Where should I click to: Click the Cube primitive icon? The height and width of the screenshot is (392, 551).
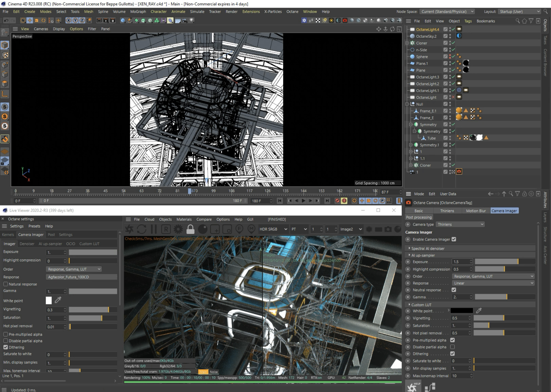coord(123,21)
